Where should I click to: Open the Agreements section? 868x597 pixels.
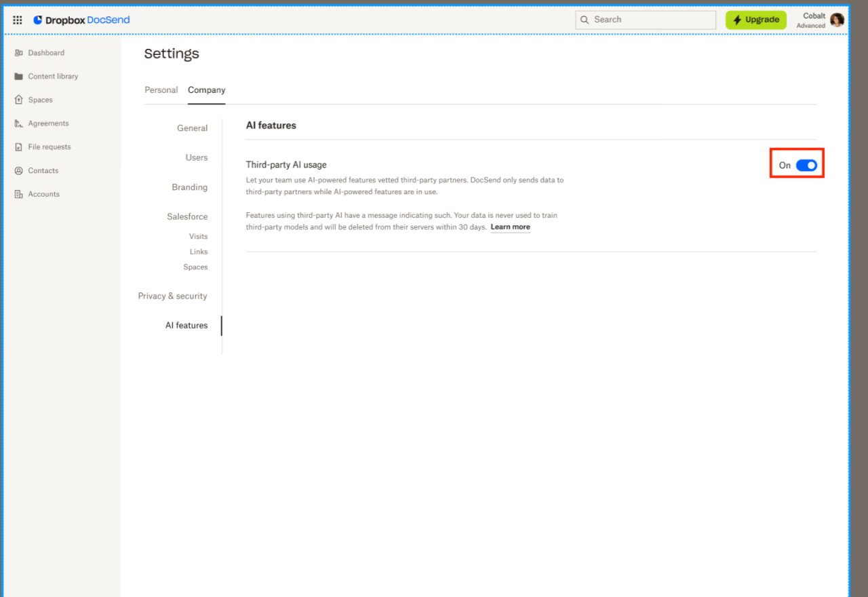click(48, 123)
